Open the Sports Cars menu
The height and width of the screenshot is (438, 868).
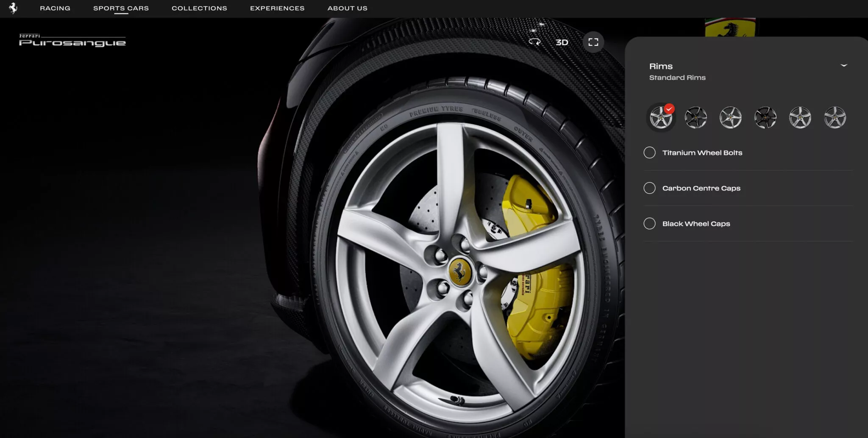pyautogui.click(x=121, y=8)
